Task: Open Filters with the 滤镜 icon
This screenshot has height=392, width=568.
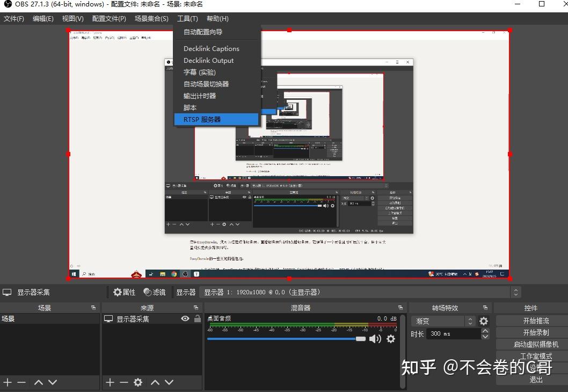Action: pos(146,292)
